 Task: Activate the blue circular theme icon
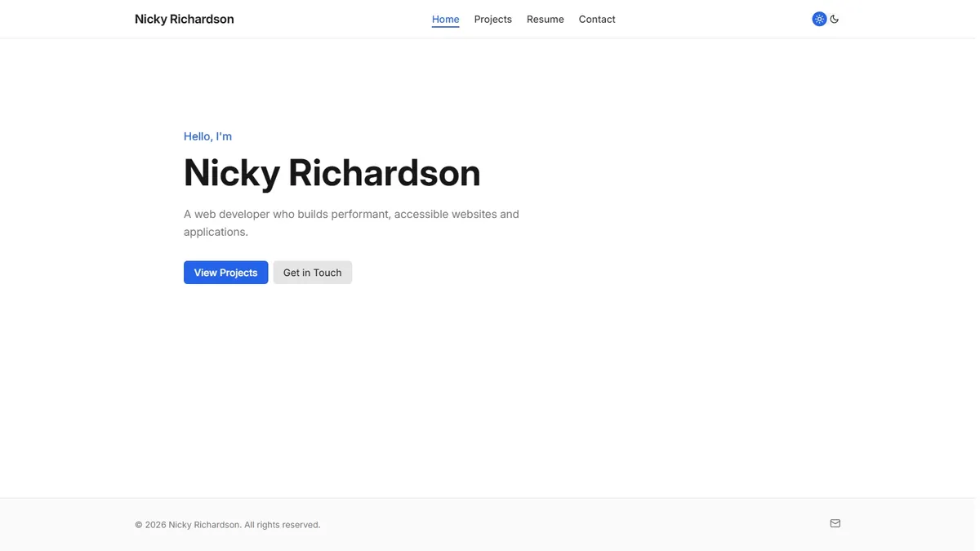[x=819, y=18]
